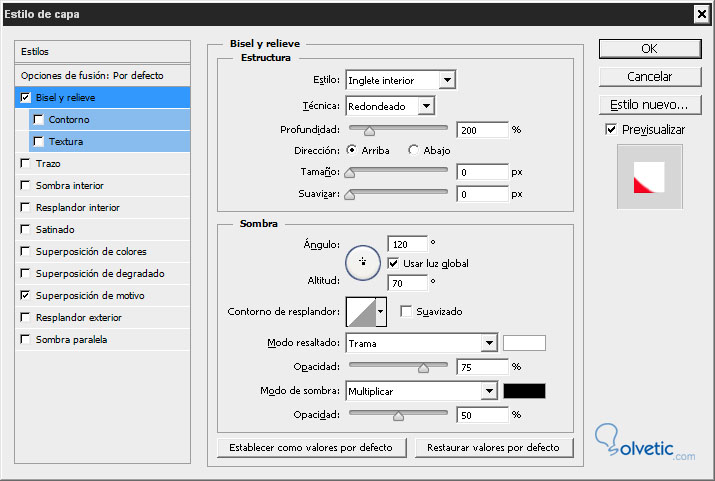Open the white highlight color swatch
This screenshot has width=715, height=481.
click(x=524, y=343)
